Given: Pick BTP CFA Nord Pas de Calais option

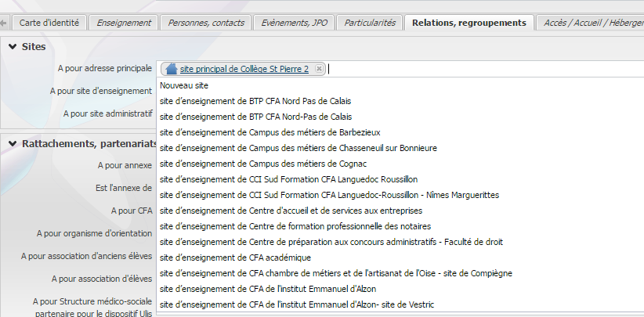Looking at the screenshot, I should tap(255, 100).
